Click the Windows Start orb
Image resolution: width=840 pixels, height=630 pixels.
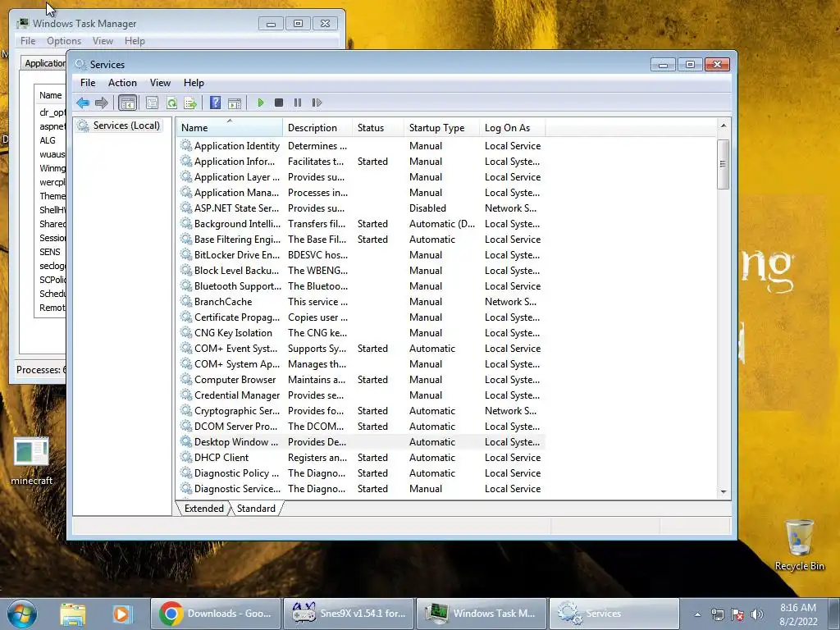(22, 614)
